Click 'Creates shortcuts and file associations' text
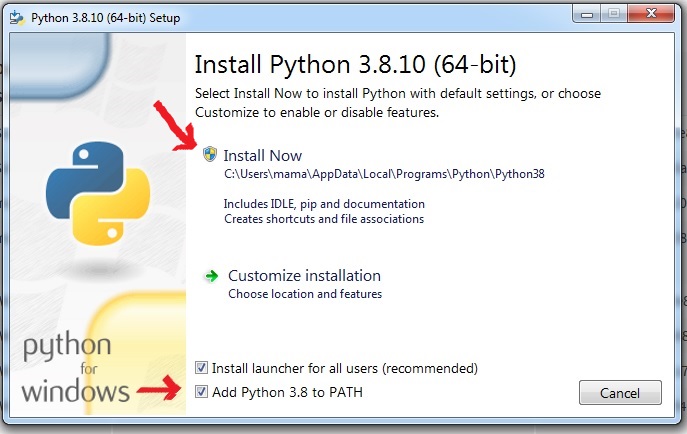The image size is (687, 434). click(x=324, y=219)
